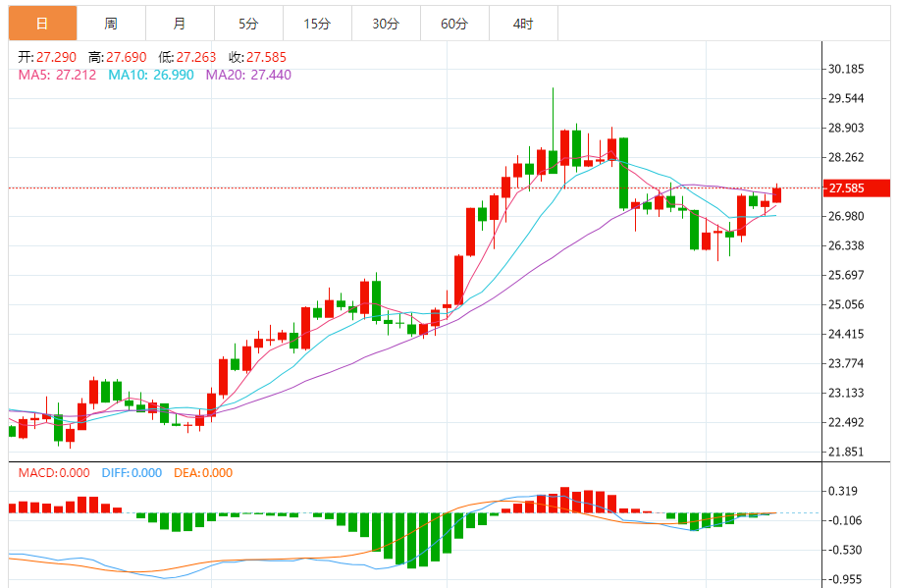This screenshot has width=899, height=588.
Task: Open the 30分 timeframe tab
Action: 386,24
